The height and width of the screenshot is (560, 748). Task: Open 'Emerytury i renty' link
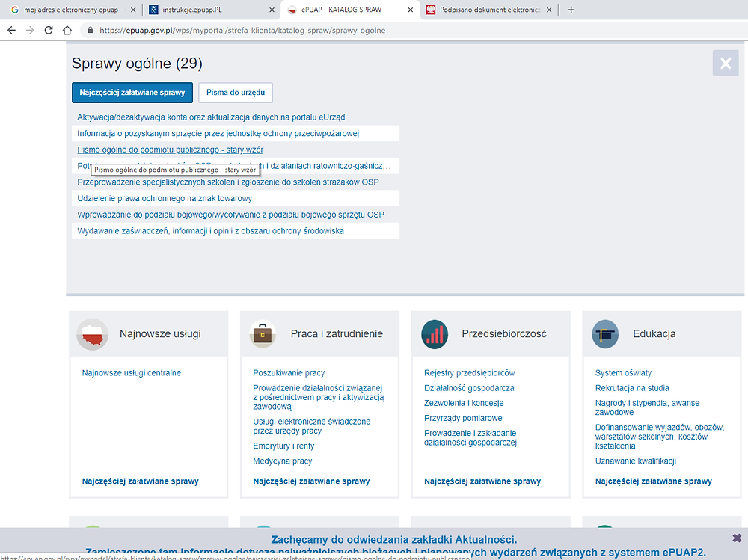coord(283,446)
